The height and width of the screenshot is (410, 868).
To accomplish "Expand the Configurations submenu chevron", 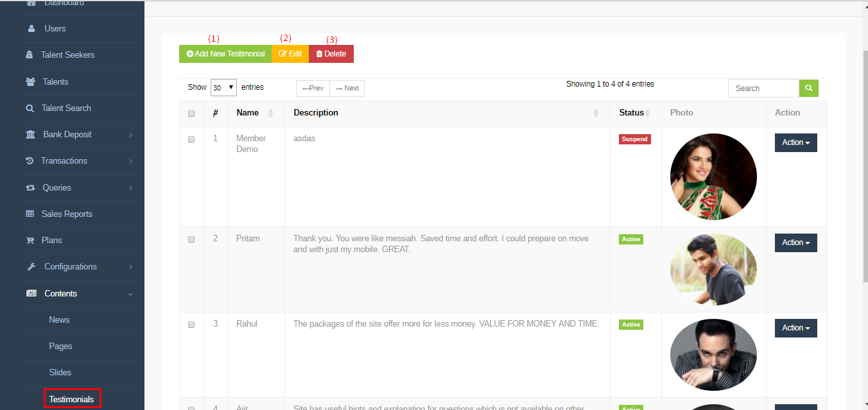I will point(130,267).
